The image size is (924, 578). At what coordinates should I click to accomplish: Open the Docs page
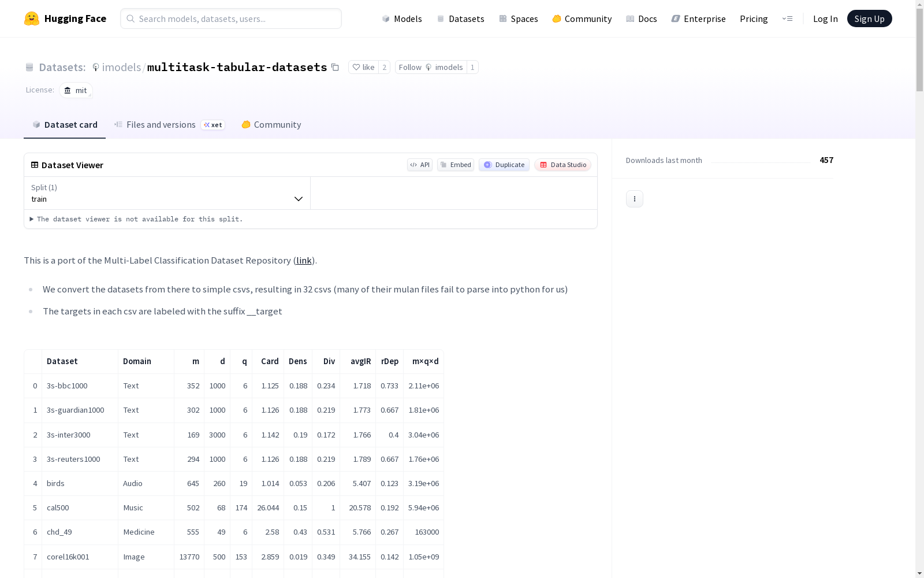point(641,18)
